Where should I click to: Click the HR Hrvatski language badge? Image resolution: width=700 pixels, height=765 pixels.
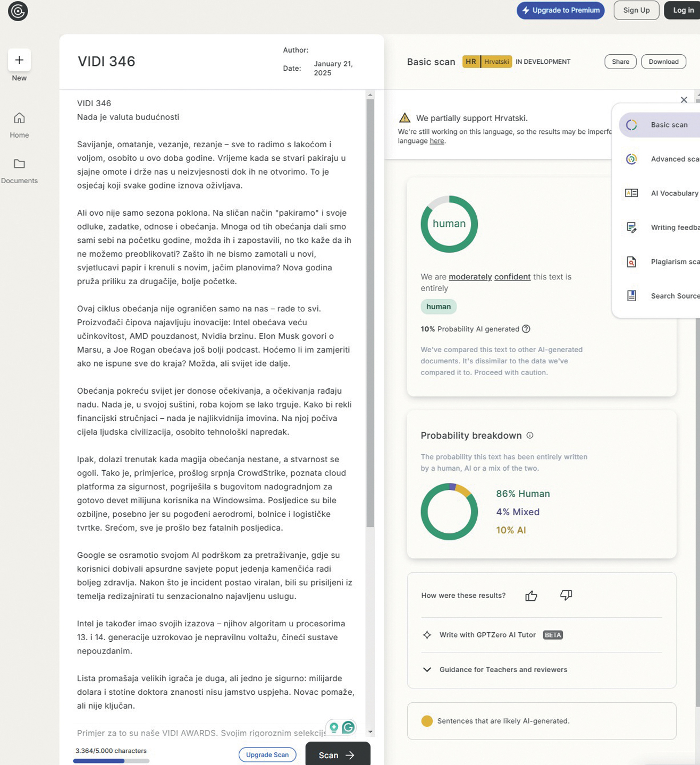pos(487,62)
